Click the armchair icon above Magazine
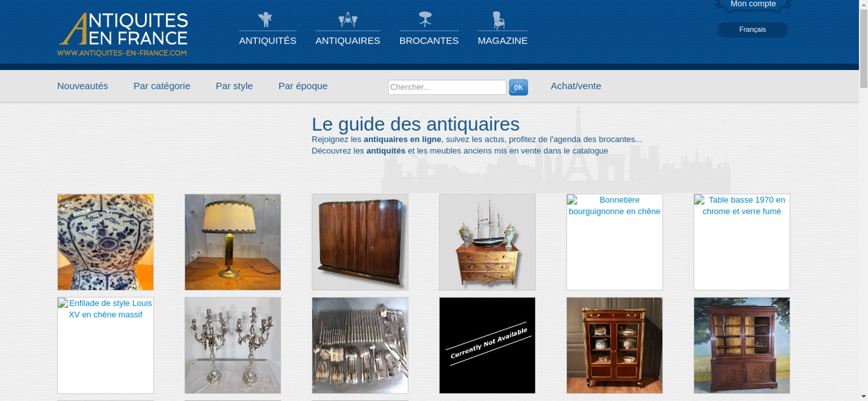 tap(499, 20)
